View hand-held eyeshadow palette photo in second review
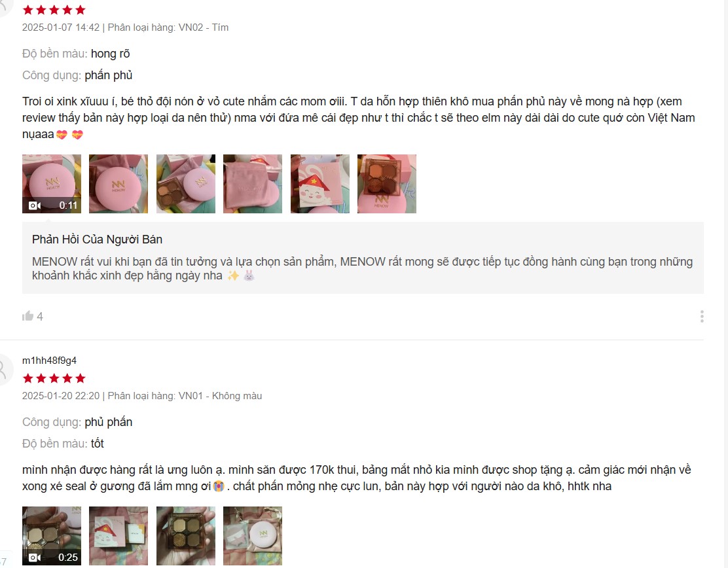Screen dimensions: 728x568 186,536
